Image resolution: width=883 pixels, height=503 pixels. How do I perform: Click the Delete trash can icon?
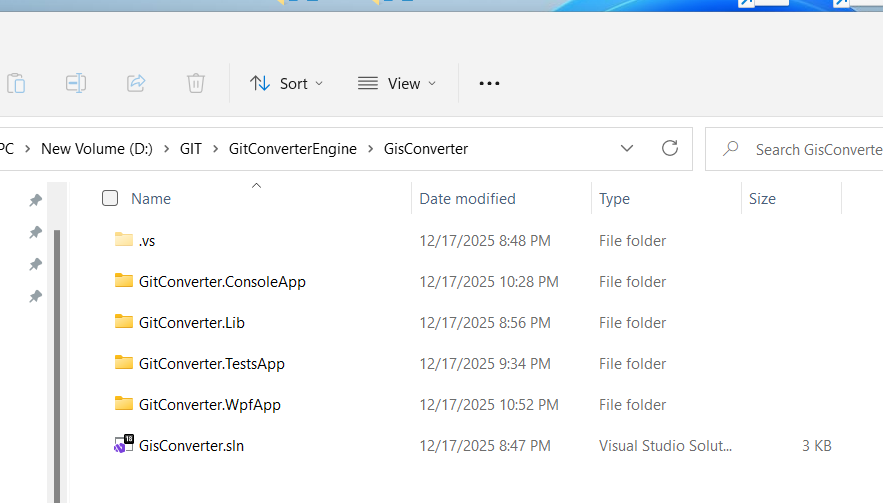coord(195,83)
